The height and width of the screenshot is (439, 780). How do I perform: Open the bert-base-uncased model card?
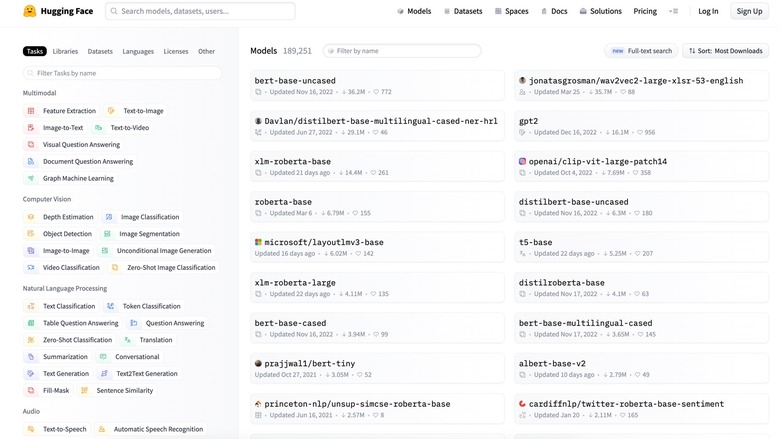tap(377, 86)
